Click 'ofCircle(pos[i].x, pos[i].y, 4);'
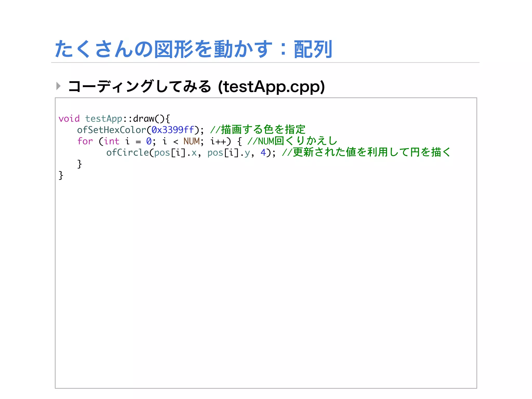 coord(191,153)
